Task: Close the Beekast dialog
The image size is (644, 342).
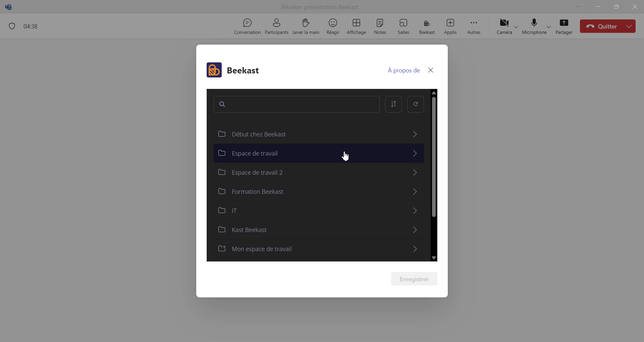Action: tap(431, 70)
